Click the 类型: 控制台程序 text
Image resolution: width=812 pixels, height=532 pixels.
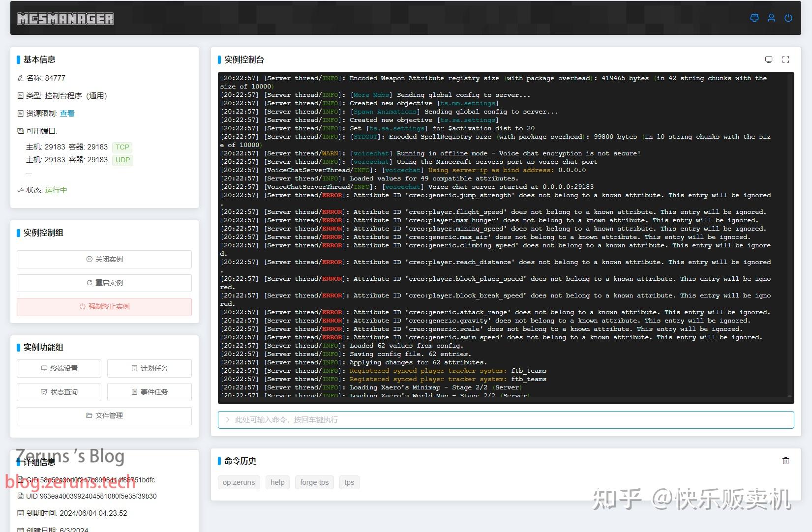click(66, 96)
